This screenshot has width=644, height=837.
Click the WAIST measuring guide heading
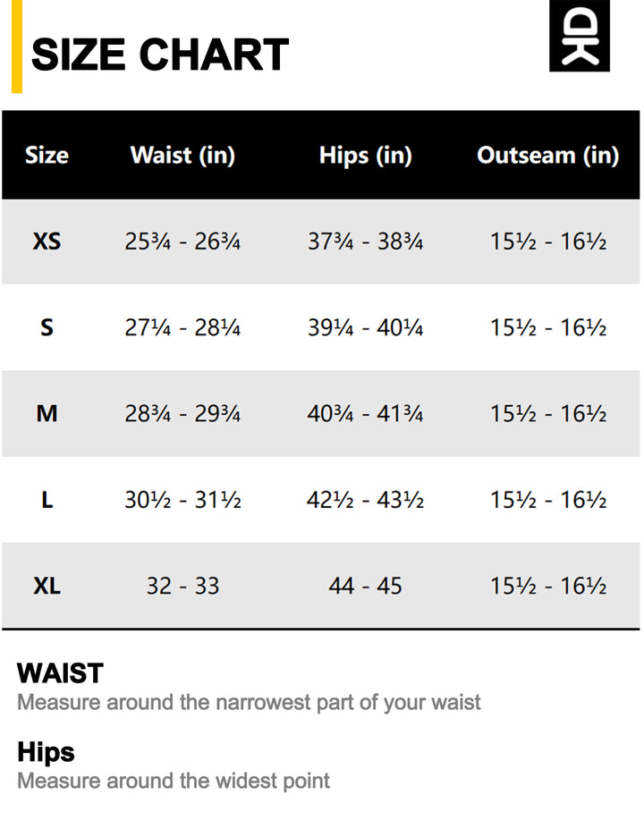(60, 673)
